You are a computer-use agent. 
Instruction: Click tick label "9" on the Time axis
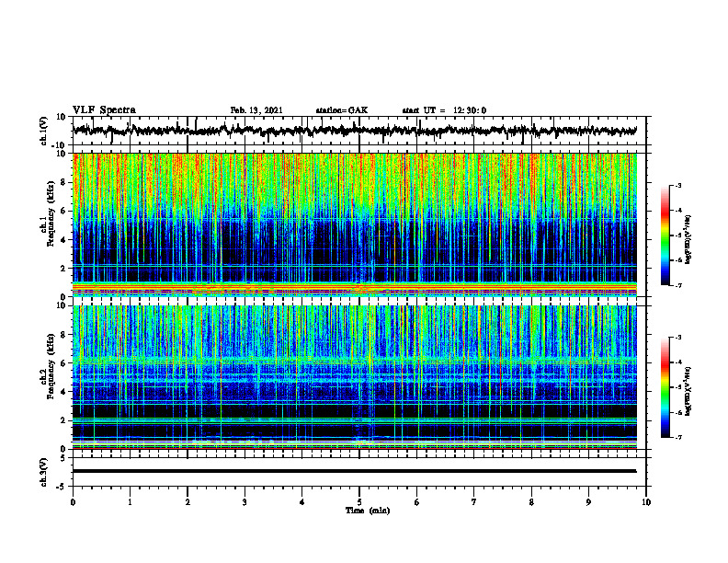[588, 502]
